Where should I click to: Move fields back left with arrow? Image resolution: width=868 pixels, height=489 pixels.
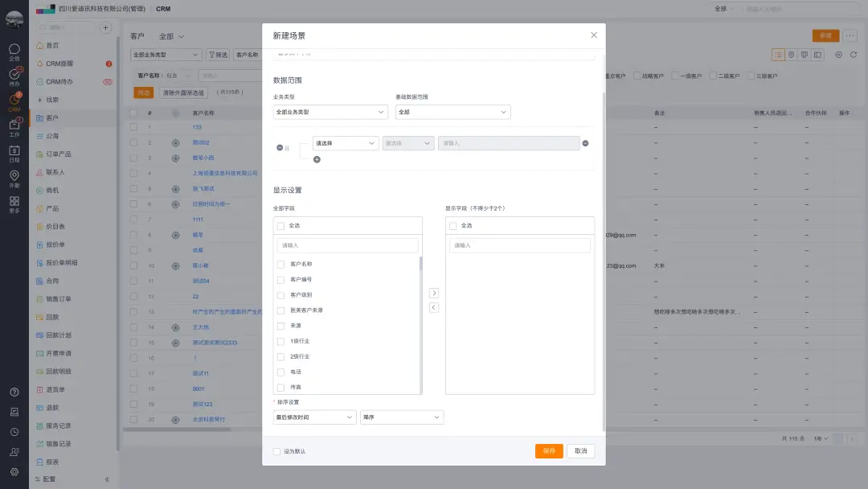click(x=434, y=307)
